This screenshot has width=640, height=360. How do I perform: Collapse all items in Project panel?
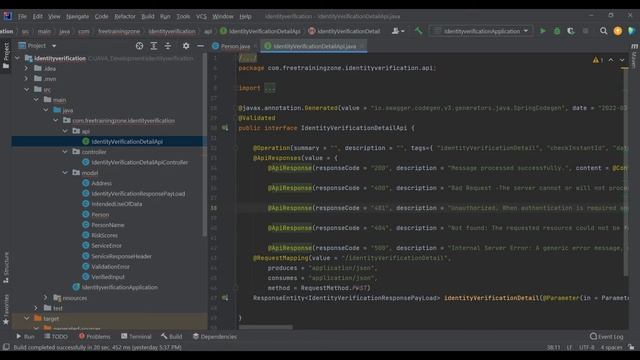click(x=168, y=46)
